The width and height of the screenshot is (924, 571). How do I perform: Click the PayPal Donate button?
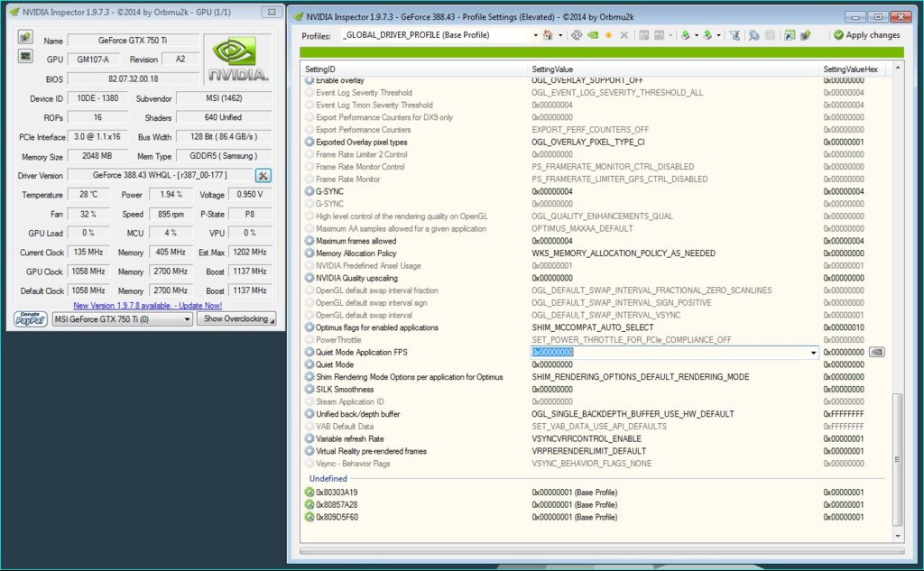point(31,318)
